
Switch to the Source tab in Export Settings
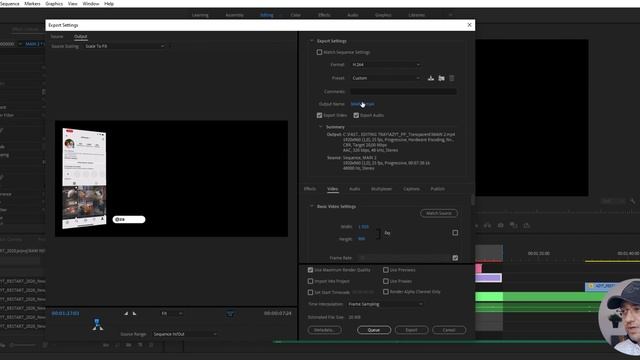coord(57,36)
